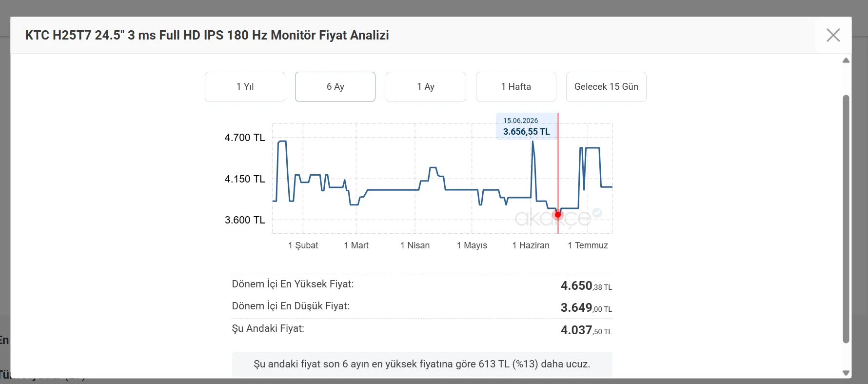Screen dimensions: 868x384
Task: Click the scrollbar down arrow
Action: (x=846, y=373)
